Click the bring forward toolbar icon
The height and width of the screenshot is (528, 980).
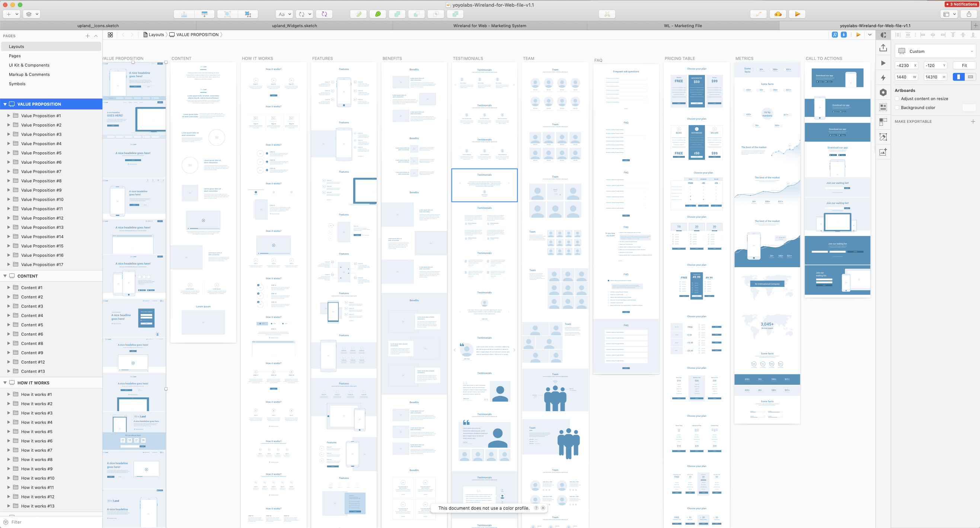[x=184, y=14]
